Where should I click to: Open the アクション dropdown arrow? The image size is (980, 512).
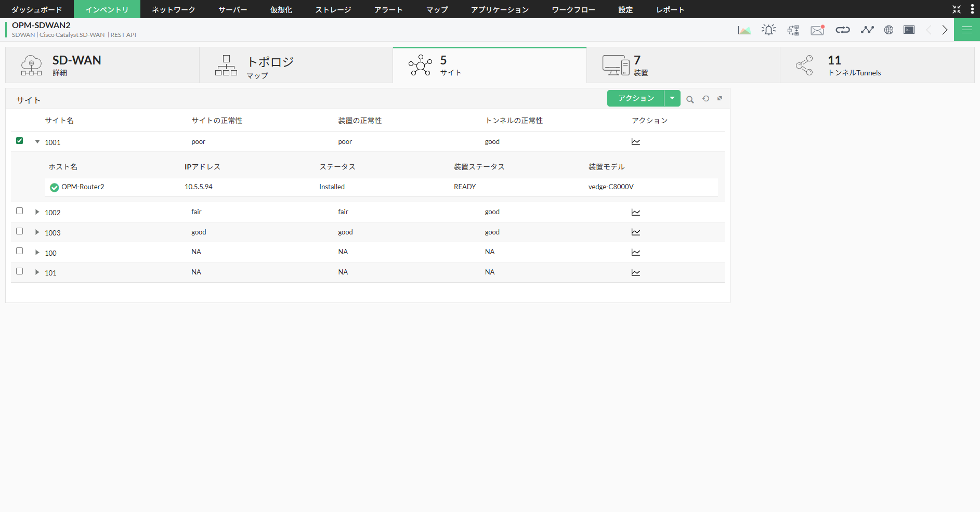click(672, 98)
